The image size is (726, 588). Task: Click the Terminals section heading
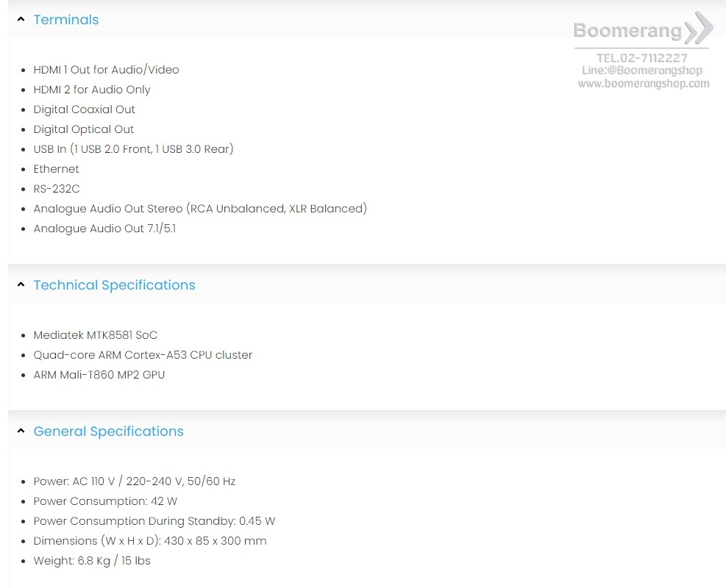pyautogui.click(x=66, y=19)
